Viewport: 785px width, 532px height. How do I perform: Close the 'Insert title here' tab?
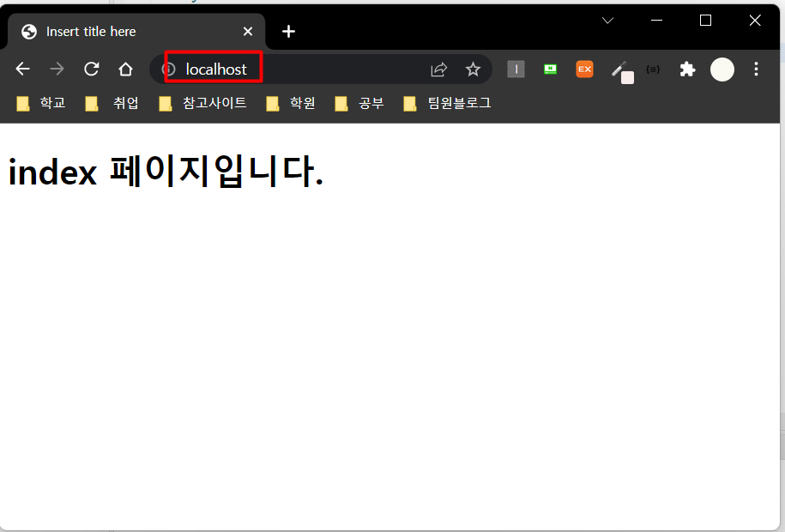[x=247, y=32]
